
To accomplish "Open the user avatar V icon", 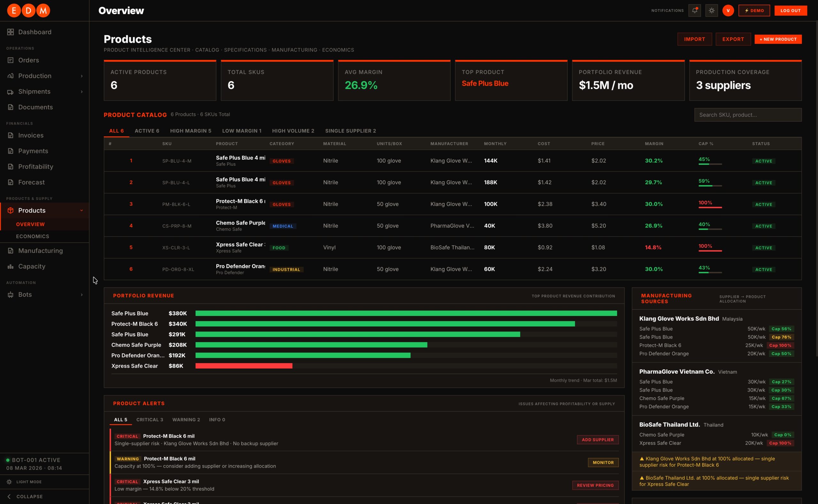I will 728,10.
